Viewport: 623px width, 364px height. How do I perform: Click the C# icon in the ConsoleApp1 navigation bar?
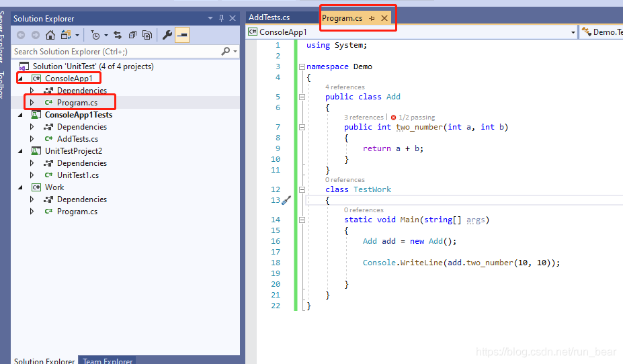(x=252, y=32)
